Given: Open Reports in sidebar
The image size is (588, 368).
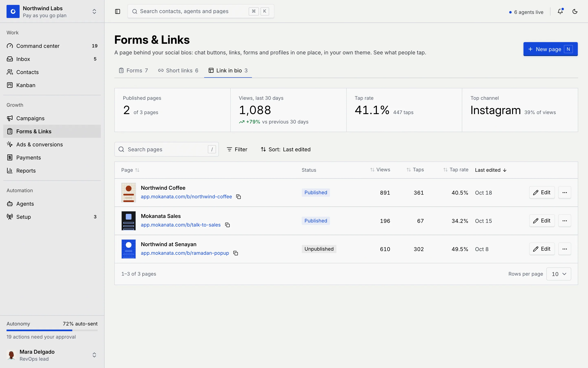Looking at the screenshot, I should pyautogui.click(x=52, y=171).
